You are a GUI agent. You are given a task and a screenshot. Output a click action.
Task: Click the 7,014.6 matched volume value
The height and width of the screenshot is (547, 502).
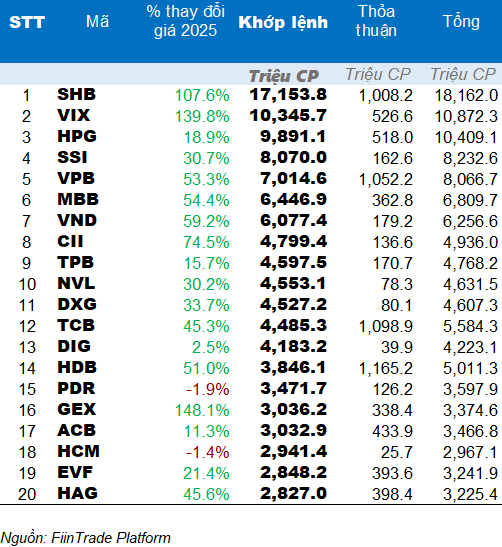(x=293, y=179)
